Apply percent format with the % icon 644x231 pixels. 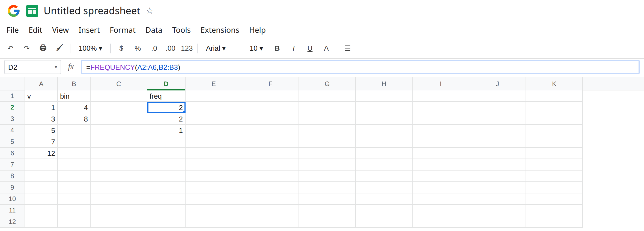[138, 48]
